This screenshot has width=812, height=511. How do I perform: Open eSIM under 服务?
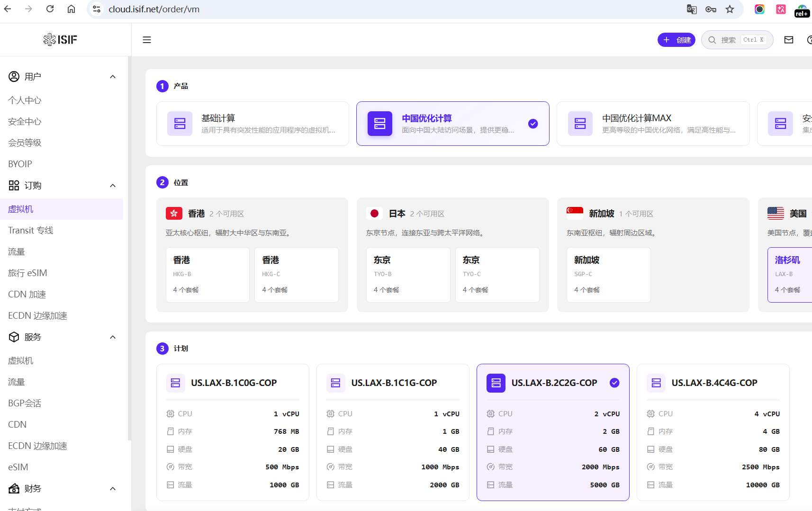[18, 467]
